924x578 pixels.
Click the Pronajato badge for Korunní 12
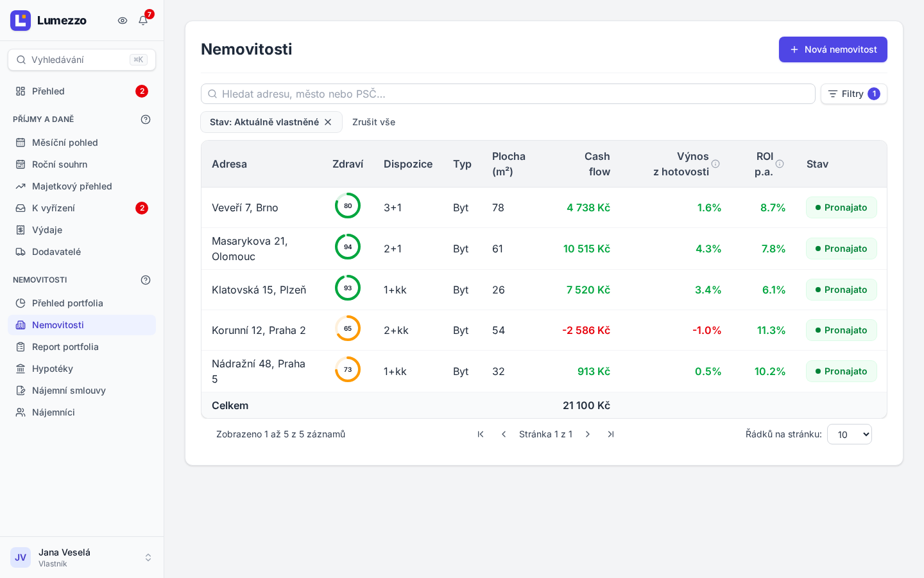pyautogui.click(x=841, y=330)
